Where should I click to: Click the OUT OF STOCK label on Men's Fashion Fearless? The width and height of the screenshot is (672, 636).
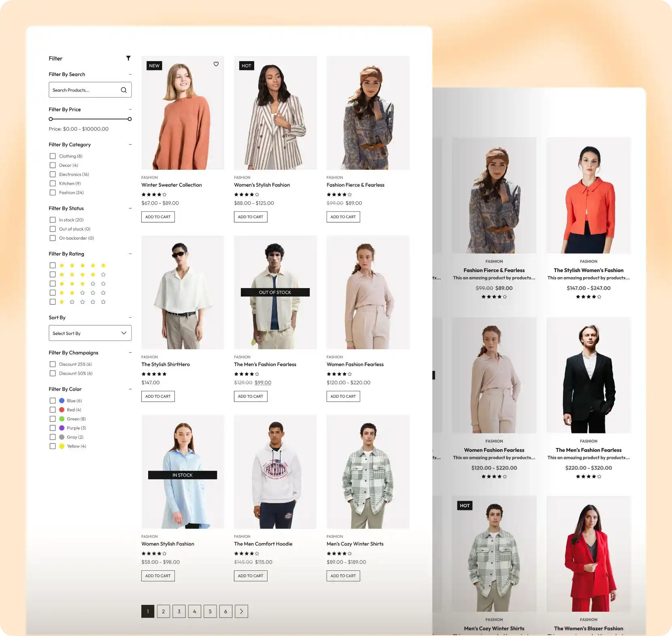click(275, 292)
